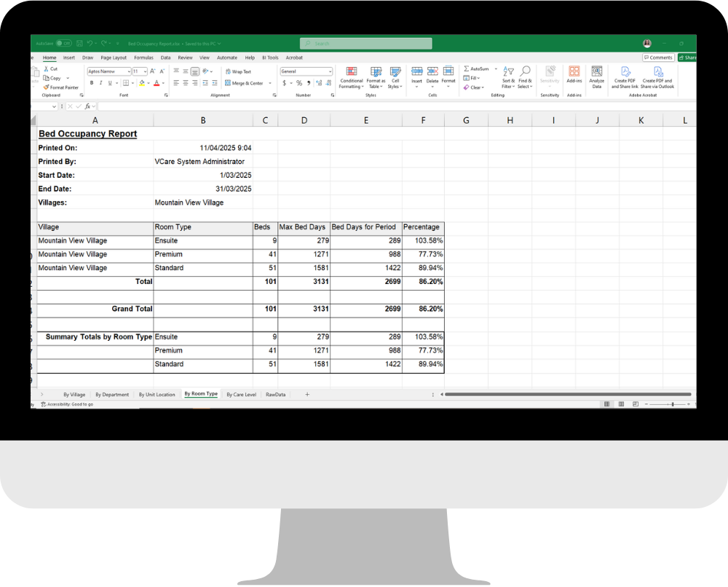Click the Format Painter brush
The image size is (728, 587).
(x=46, y=87)
